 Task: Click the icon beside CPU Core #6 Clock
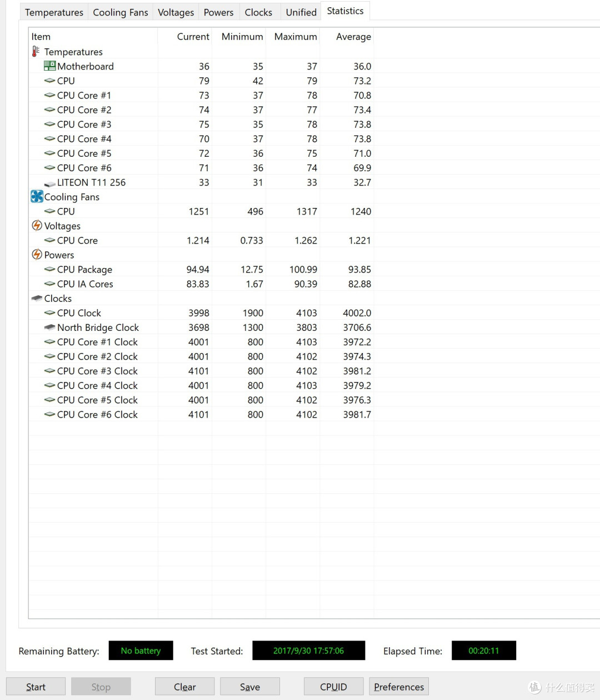49,414
